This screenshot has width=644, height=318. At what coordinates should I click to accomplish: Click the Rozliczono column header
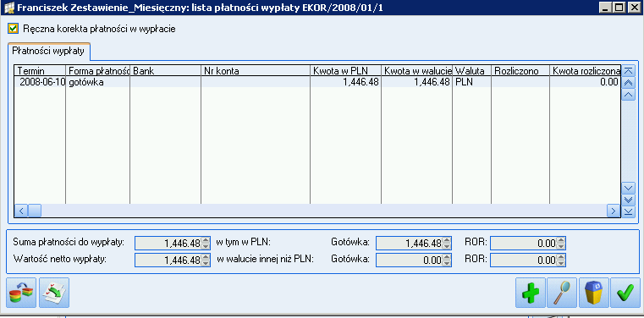tap(520, 70)
